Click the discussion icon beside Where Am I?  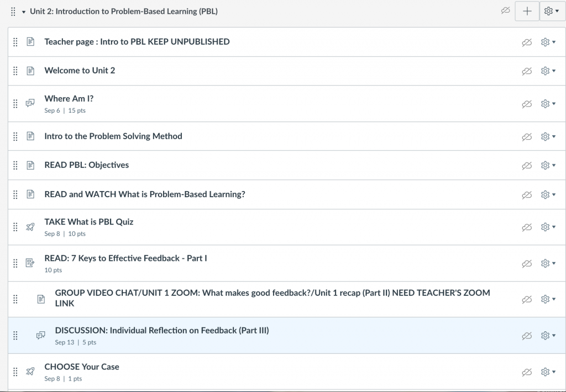tap(30, 103)
